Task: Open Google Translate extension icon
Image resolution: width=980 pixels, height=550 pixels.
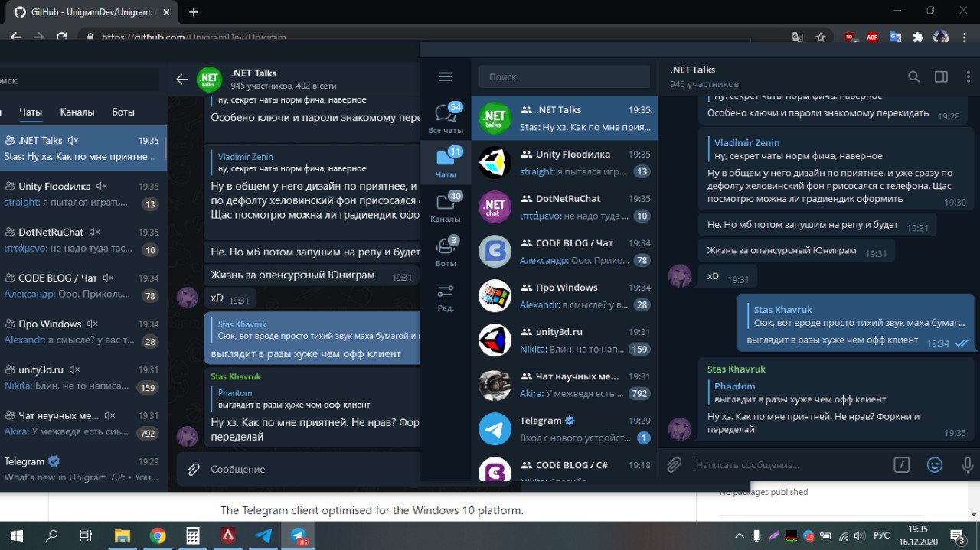Action: pyautogui.click(x=895, y=37)
